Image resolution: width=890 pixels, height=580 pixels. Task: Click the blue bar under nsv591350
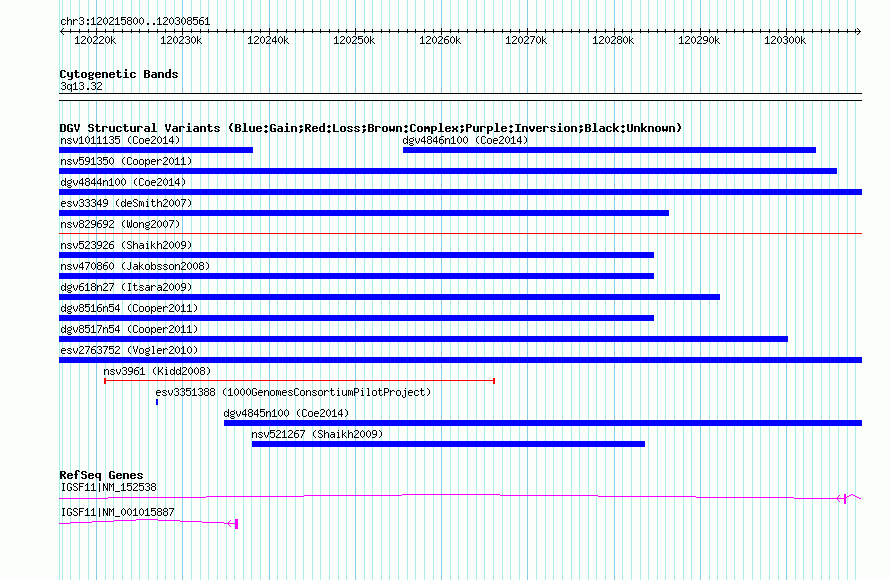point(448,171)
